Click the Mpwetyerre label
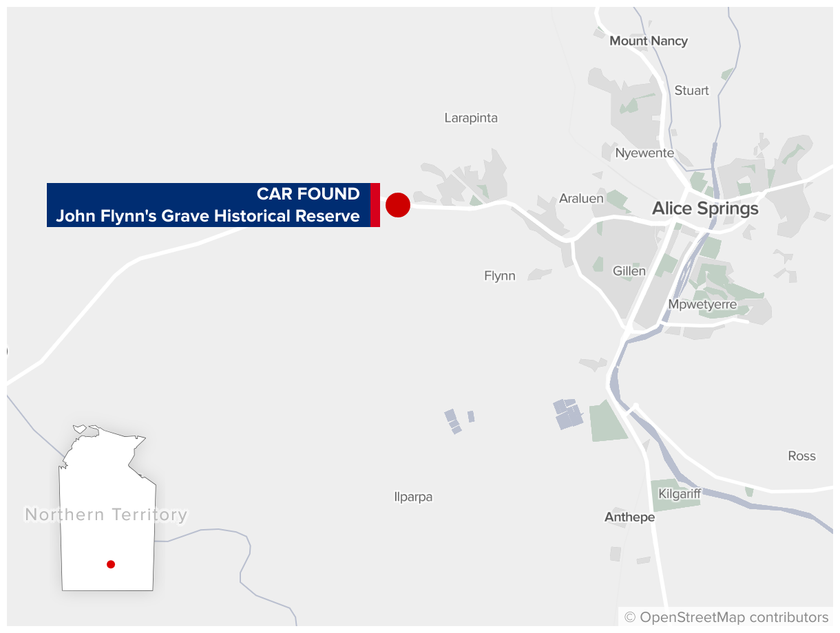The width and height of the screenshot is (840, 633). pyautogui.click(x=702, y=304)
